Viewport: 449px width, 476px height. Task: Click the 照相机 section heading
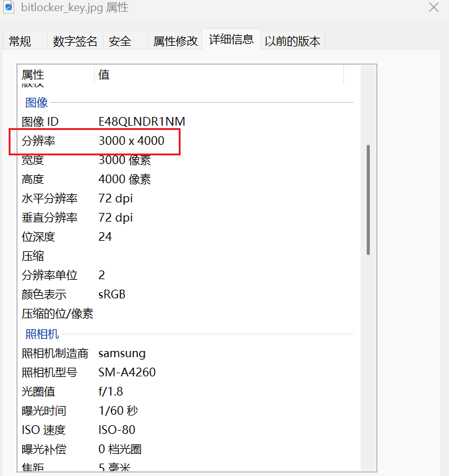coord(42,334)
